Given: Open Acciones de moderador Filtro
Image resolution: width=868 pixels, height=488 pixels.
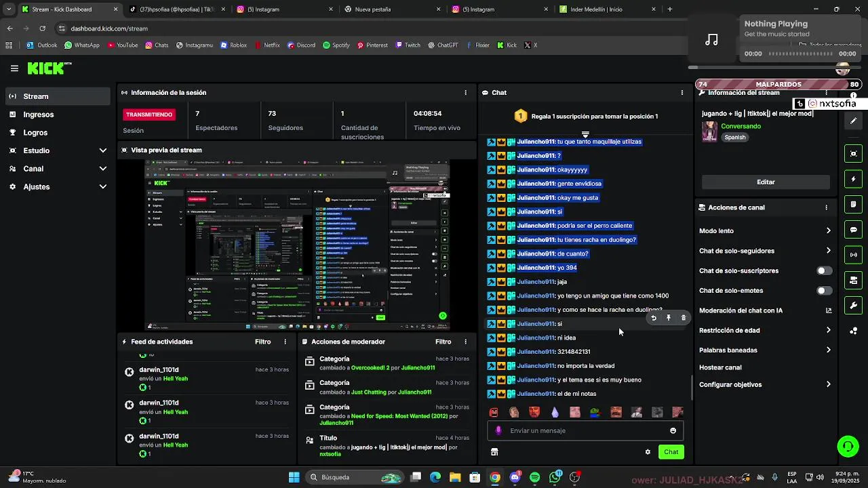Looking at the screenshot, I should point(443,342).
